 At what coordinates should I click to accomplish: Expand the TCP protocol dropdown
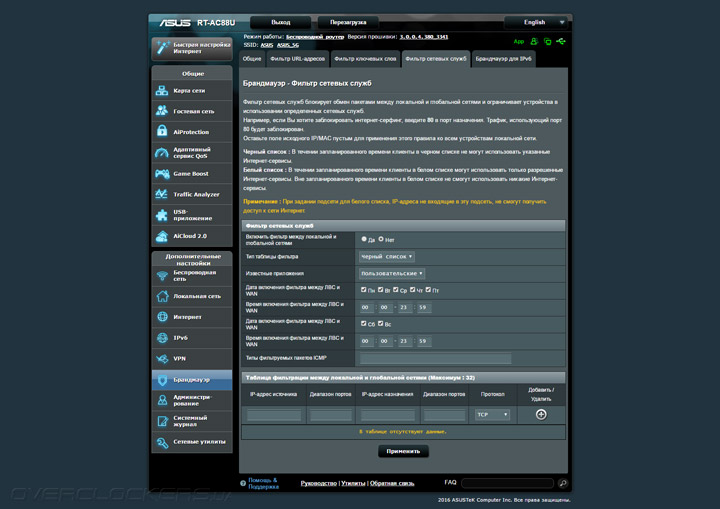[x=492, y=414]
